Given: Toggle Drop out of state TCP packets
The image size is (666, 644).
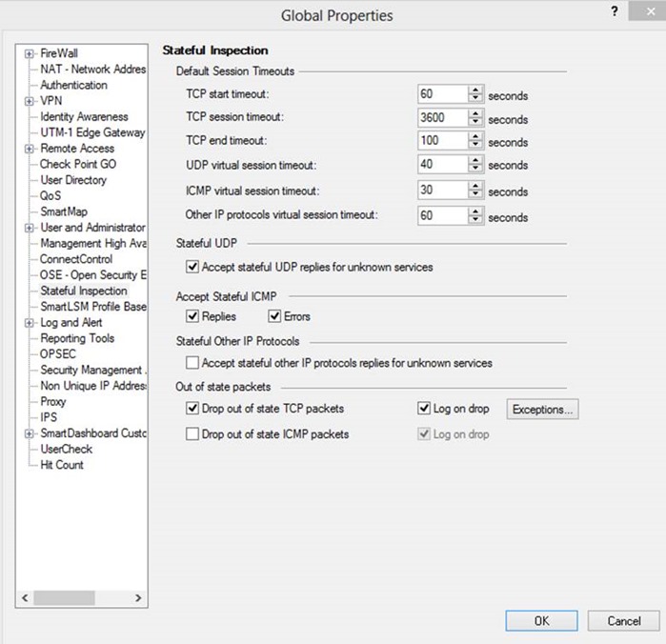Looking at the screenshot, I should pyautogui.click(x=192, y=409).
